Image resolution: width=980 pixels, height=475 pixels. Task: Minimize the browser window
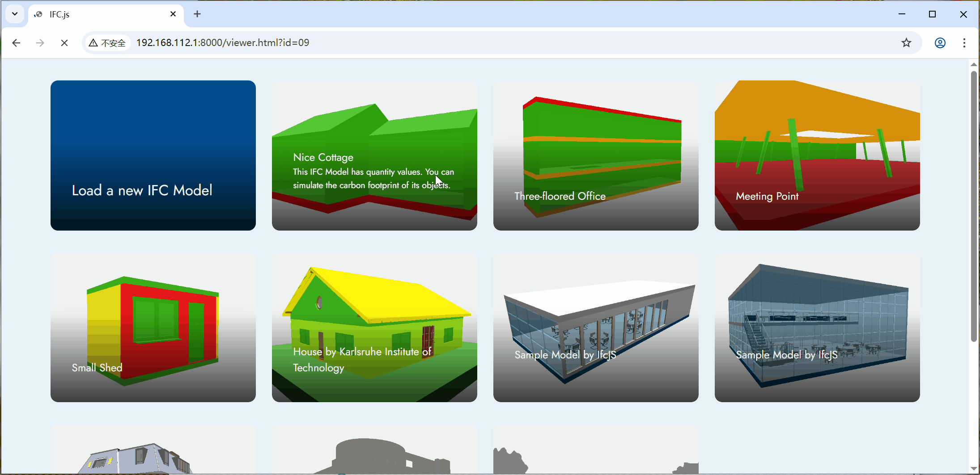tap(902, 14)
